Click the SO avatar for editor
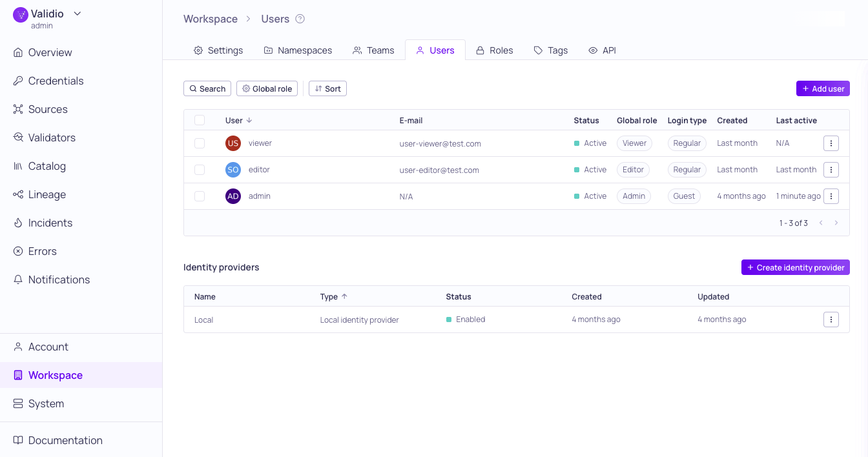Viewport: 868px width, 457px height. [233, 170]
